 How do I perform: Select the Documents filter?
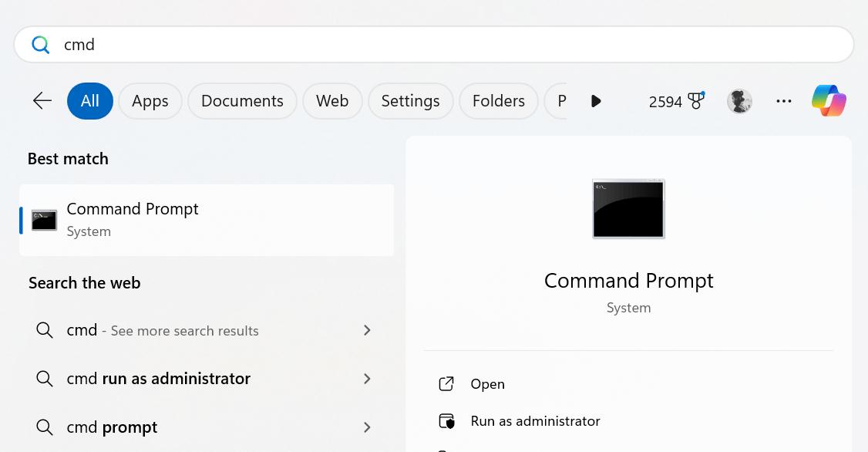click(x=242, y=100)
